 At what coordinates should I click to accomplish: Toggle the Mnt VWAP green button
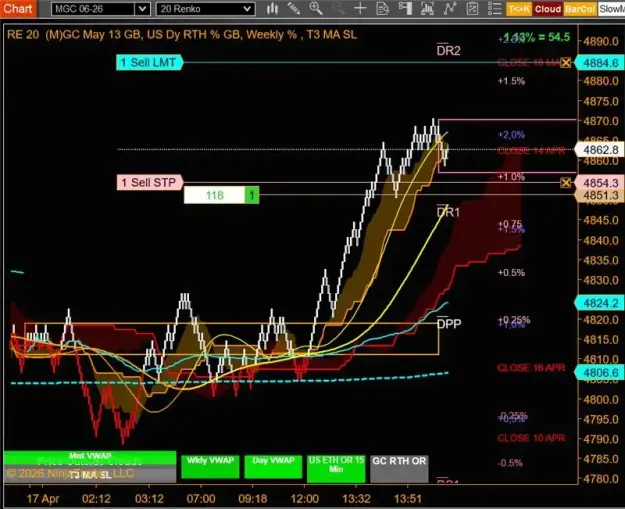tap(90, 458)
